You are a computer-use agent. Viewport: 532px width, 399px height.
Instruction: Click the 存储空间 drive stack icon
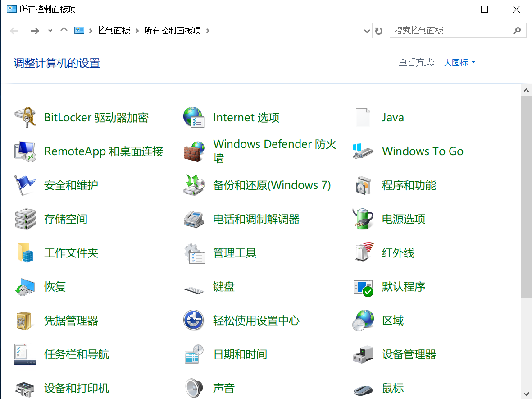(25, 219)
